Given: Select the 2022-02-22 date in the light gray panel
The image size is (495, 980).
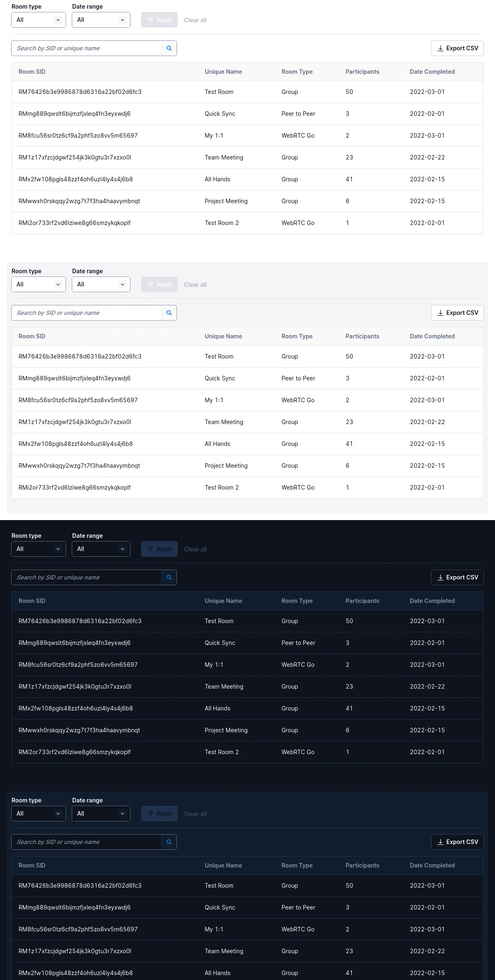Looking at the screenshot, I should click(x=427, y=422).
